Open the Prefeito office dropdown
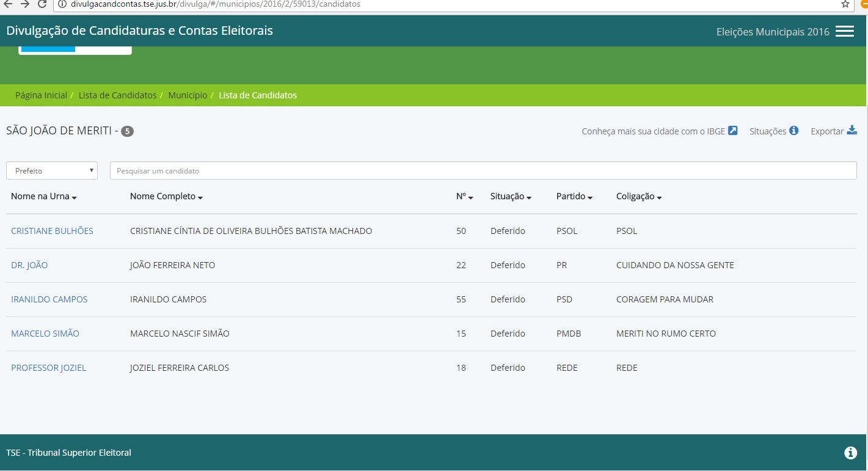The height and width of the screenshot is (471, 868). coord(52,170)
